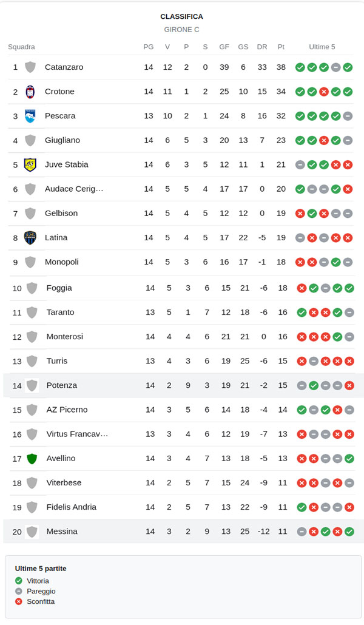Click the Crotone team crest icon

tap(30, 92)
